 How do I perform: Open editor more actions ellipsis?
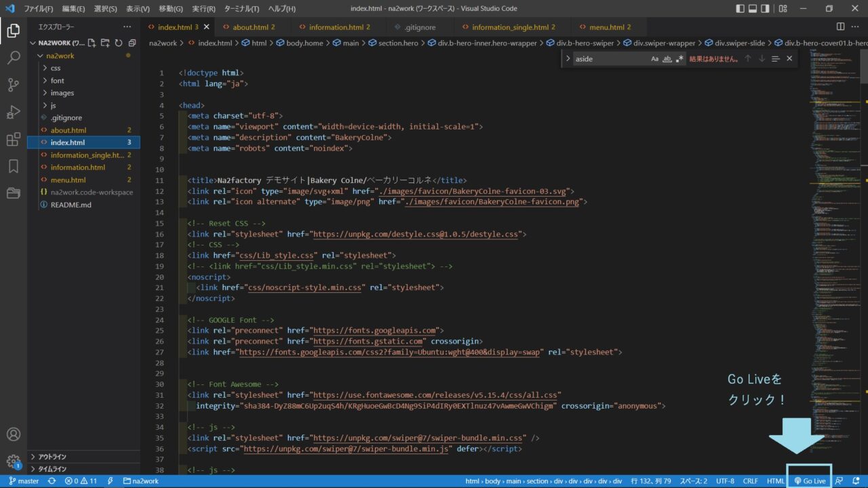(856, 26)
